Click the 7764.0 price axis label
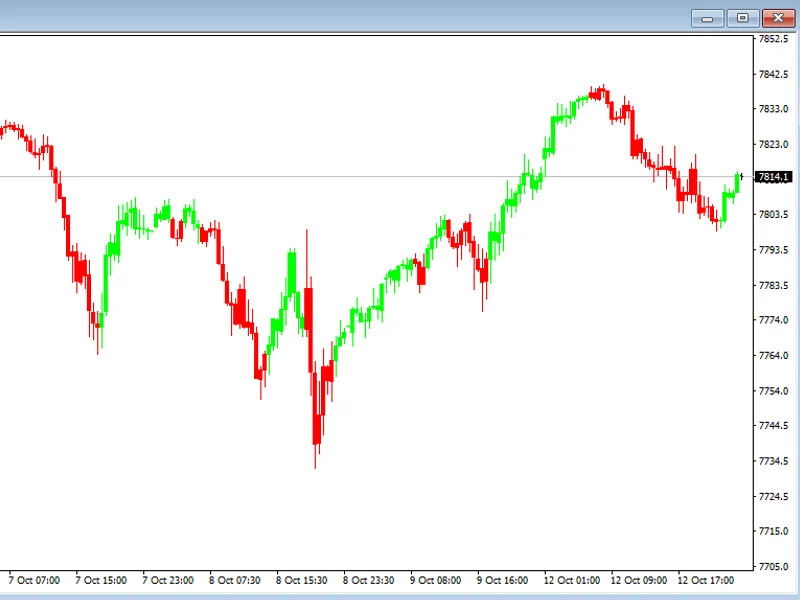 pos(773,356)
